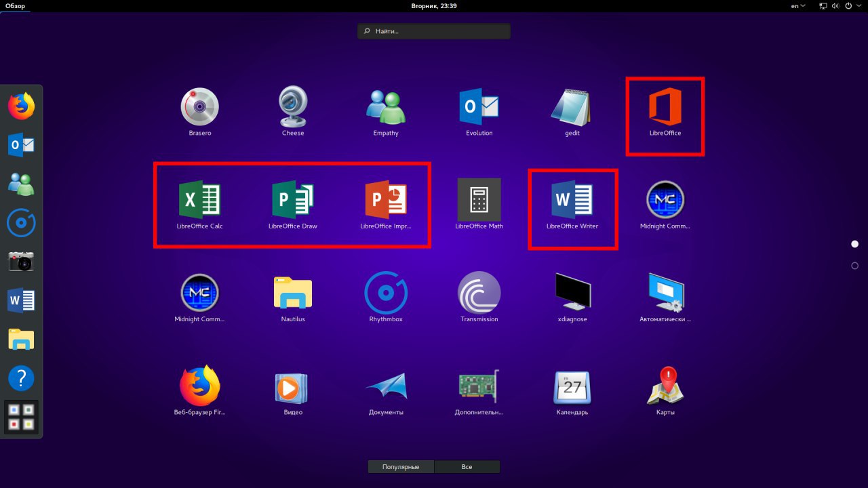Click the Обзор button in the top bar

pos(14,6)
